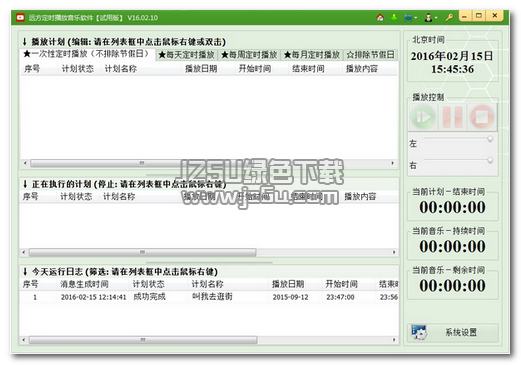Click the 当前音乐-剩余时间 counter
The height and width of the screenshot is (365, 521).
pos(452,286)
